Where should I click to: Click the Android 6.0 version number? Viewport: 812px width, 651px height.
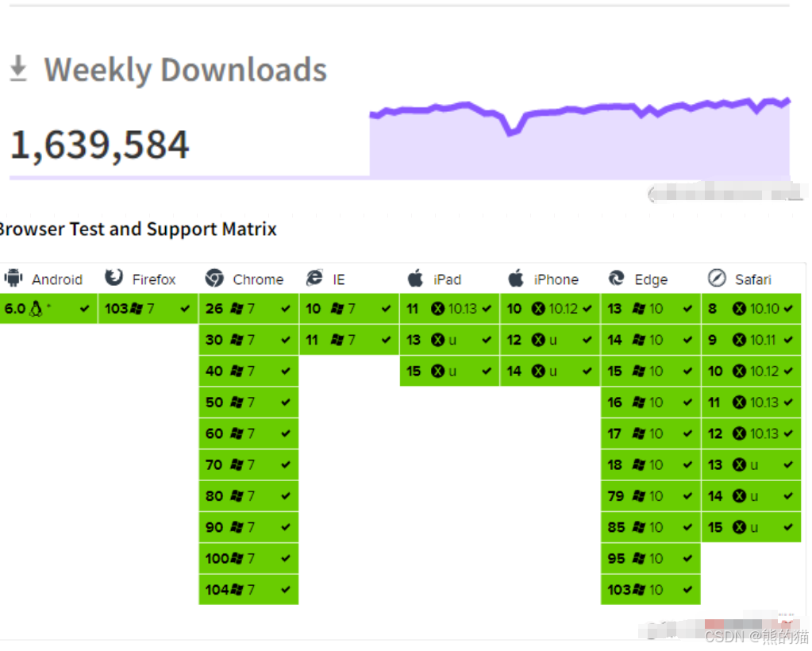pos(14,309)
